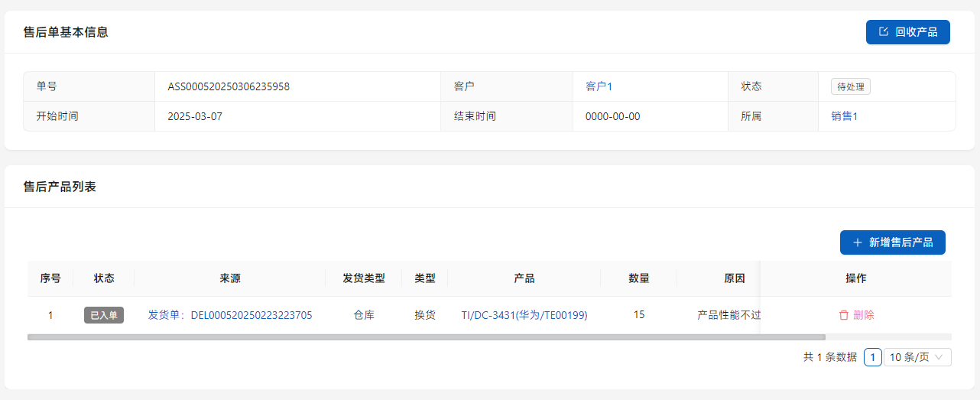Screen dimensions: 980x400
Task: Click the 共 1 条数据 total count text
Action: tap(829, 357)
